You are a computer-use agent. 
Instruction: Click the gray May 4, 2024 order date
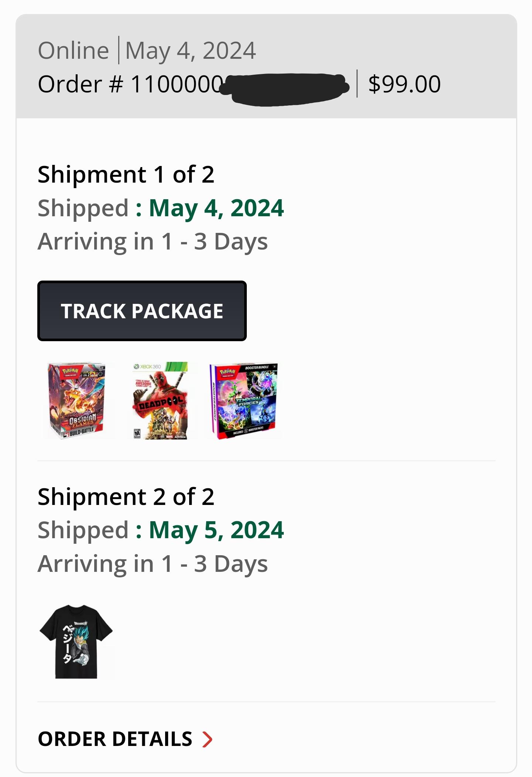pos(190,51)
